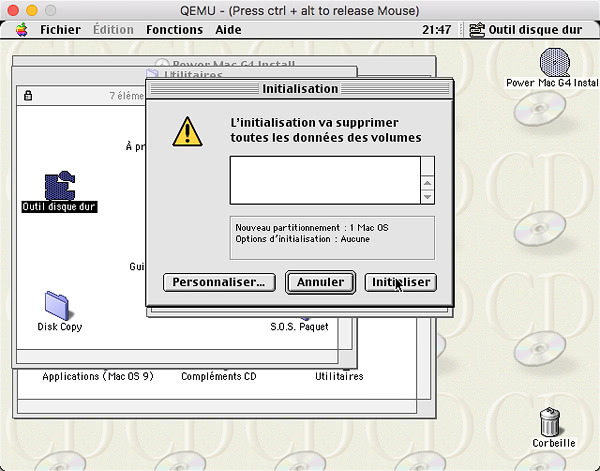Open the Fonctions menu

[x=174, y=29]
